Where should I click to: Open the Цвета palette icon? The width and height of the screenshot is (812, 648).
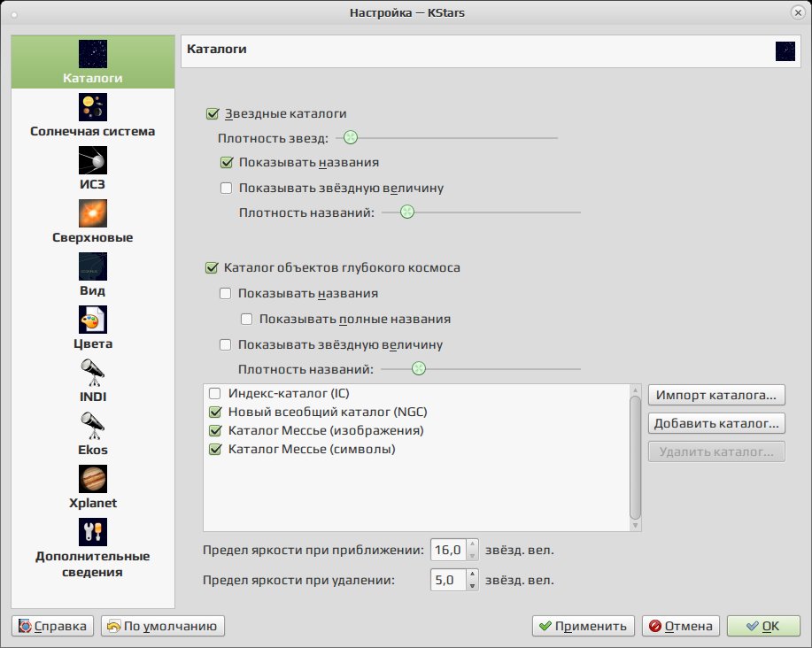[x=93, y=320]
